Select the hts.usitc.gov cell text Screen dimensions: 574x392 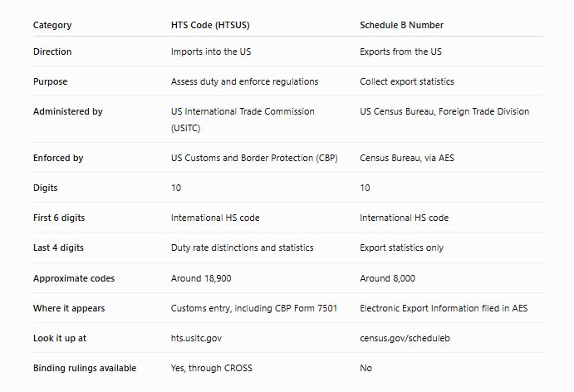point(196,338)
